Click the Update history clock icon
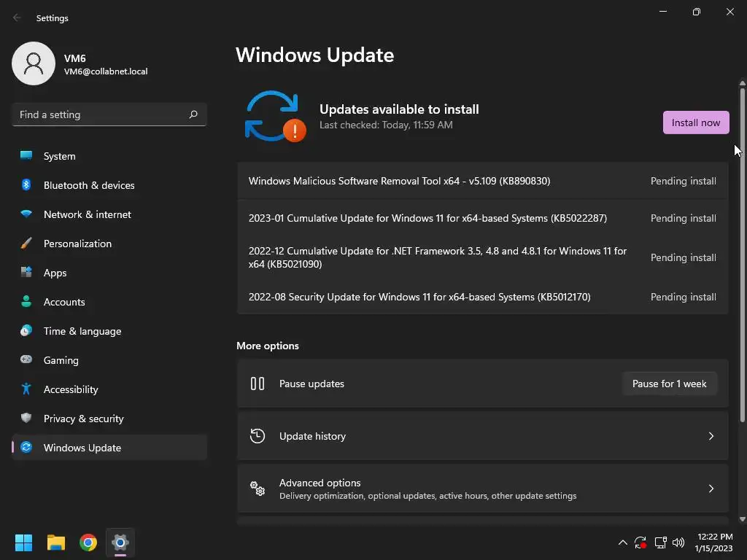Image resolution: width=747 pixels, height=560 pixels. coord(258,436)
